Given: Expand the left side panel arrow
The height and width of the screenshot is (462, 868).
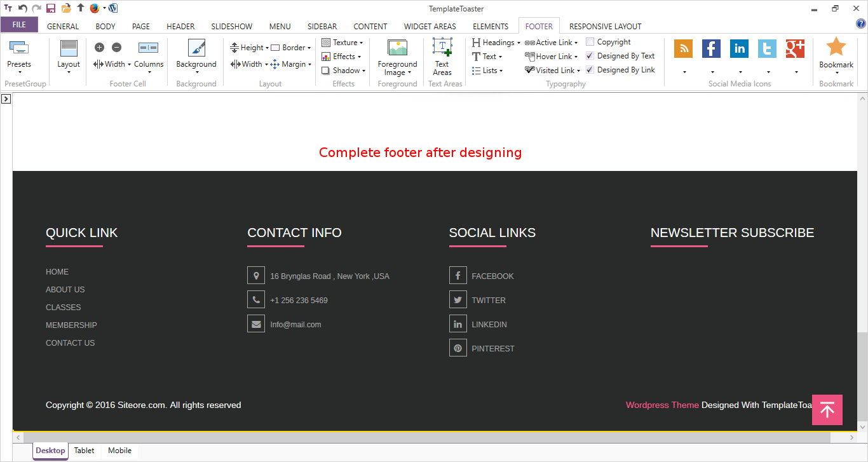Looking at the screenshot, I should 5,99.
